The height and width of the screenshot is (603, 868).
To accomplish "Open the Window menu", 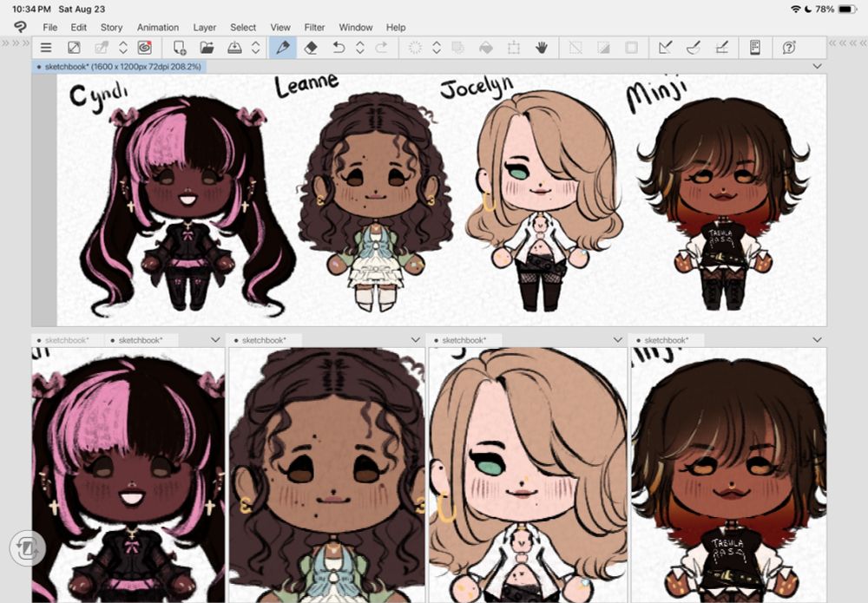I will 355,27.
